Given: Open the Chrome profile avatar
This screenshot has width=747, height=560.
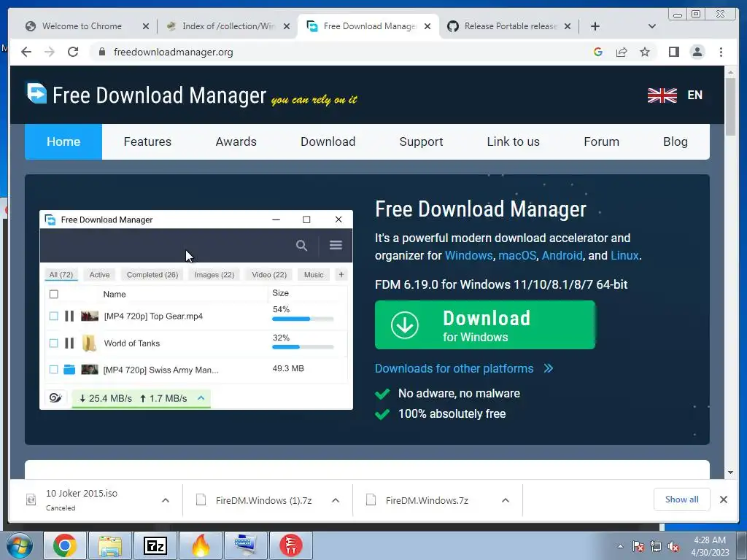Looking at the screenshot, I should [697, 52].
